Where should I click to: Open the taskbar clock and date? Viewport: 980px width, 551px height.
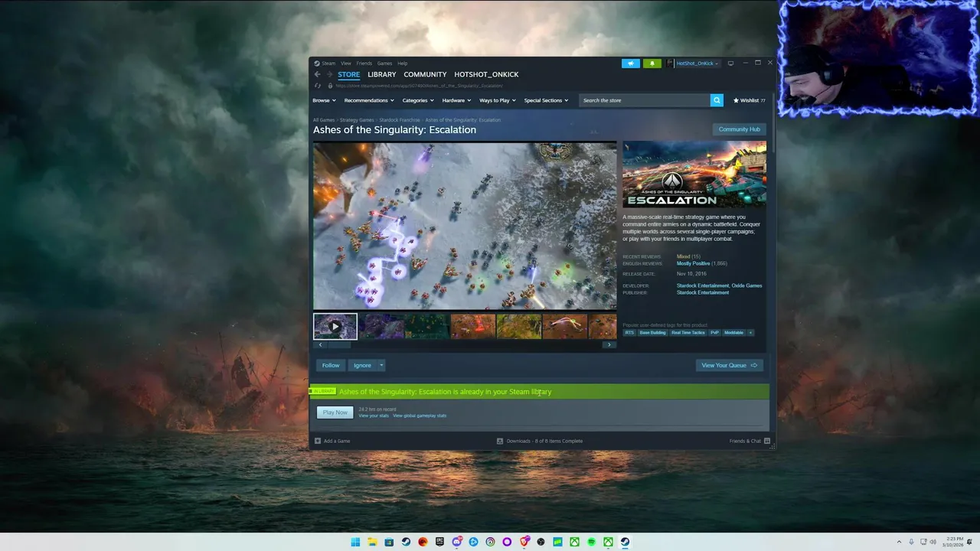coord(955,542)
